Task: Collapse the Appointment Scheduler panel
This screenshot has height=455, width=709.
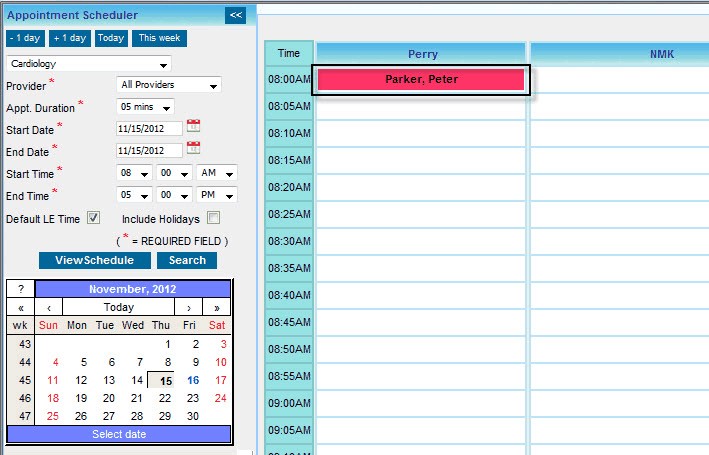Action: [x=235, y=15]
